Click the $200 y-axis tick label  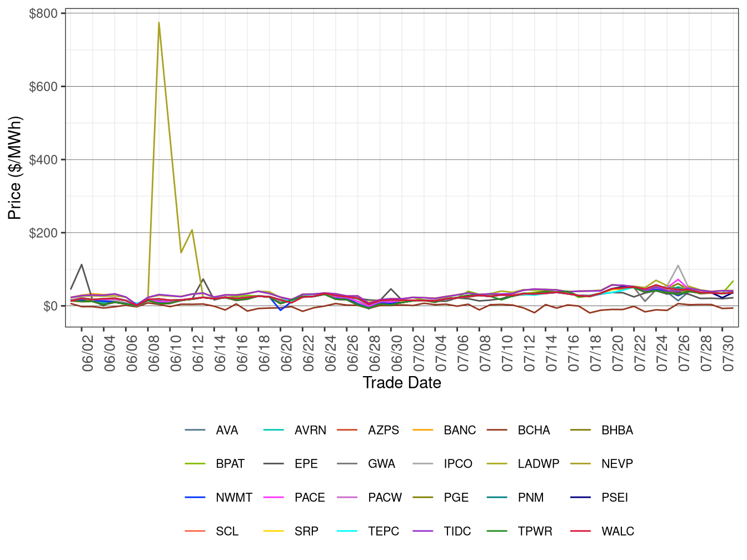tap(43, 233)
